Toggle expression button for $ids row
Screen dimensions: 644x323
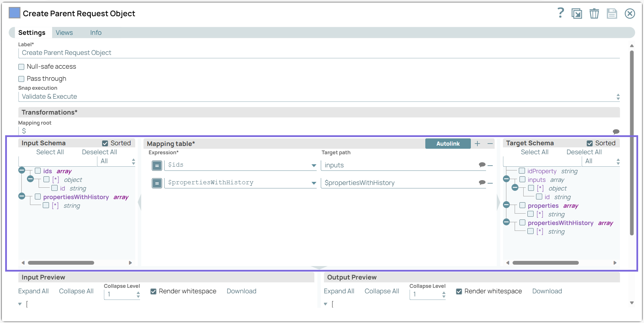click(x=157, y=166)
